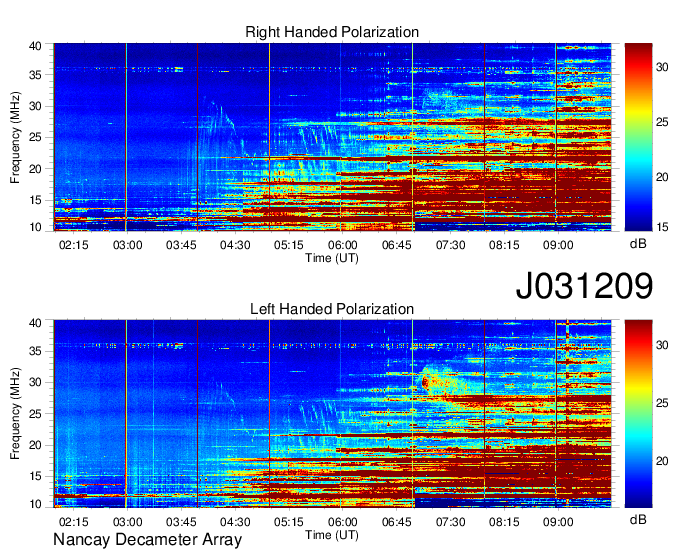Viewport: 680px width, 552px height.
Task: Click the J031209 observation label
Action: tap(584, 286)
